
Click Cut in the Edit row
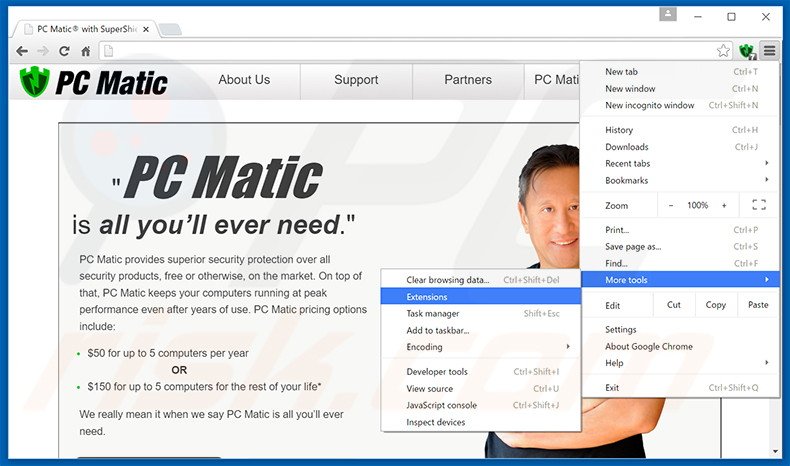[x=674, y=305]
